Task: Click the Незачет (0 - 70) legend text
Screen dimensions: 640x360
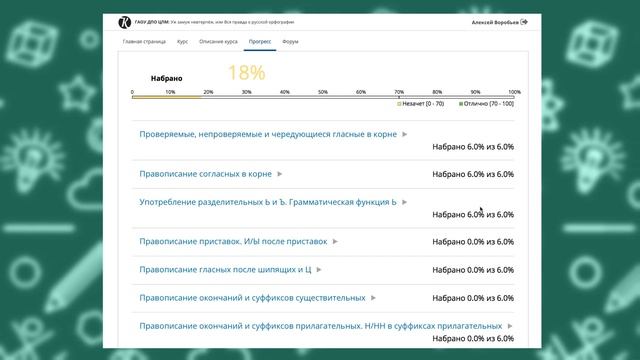Action: [423, 104]
